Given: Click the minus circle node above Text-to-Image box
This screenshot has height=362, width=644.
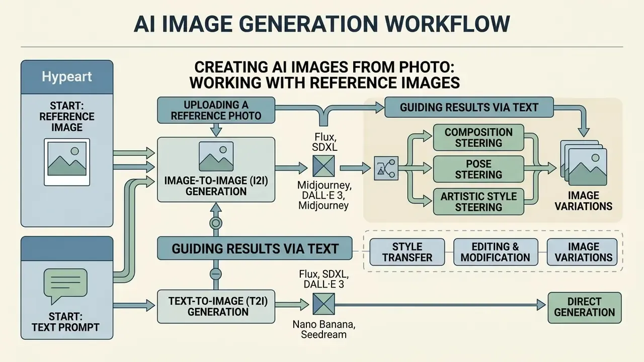Looking at the screenshot, I should tap(215, 274).
